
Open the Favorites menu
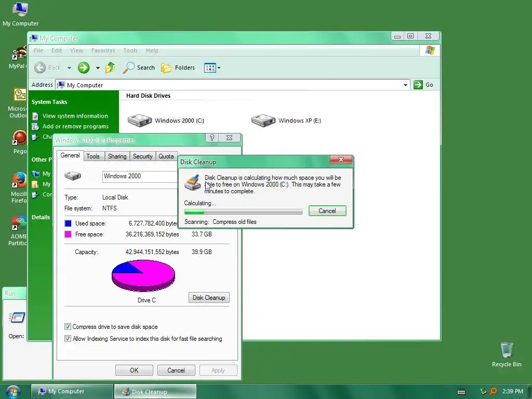tap(103, 50)
